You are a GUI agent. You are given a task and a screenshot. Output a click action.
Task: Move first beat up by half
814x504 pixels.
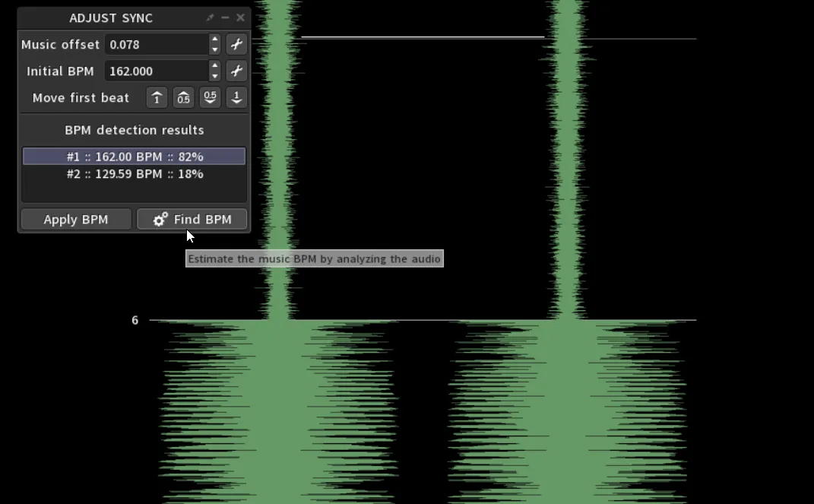tap(183, 98)
